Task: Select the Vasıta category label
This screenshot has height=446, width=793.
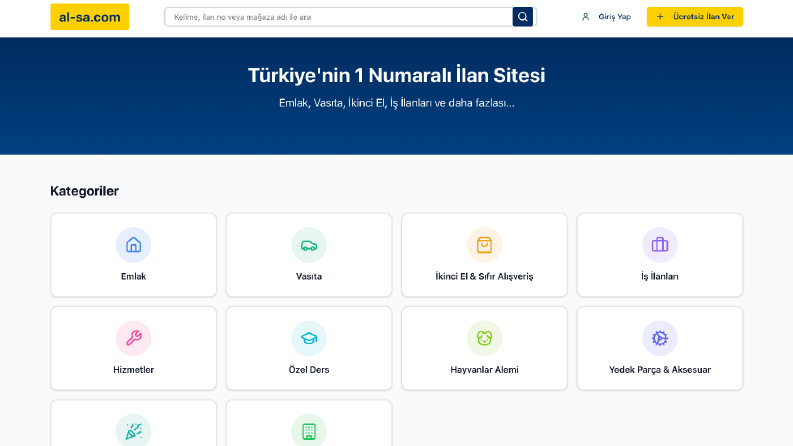Action: pos(309,276)
